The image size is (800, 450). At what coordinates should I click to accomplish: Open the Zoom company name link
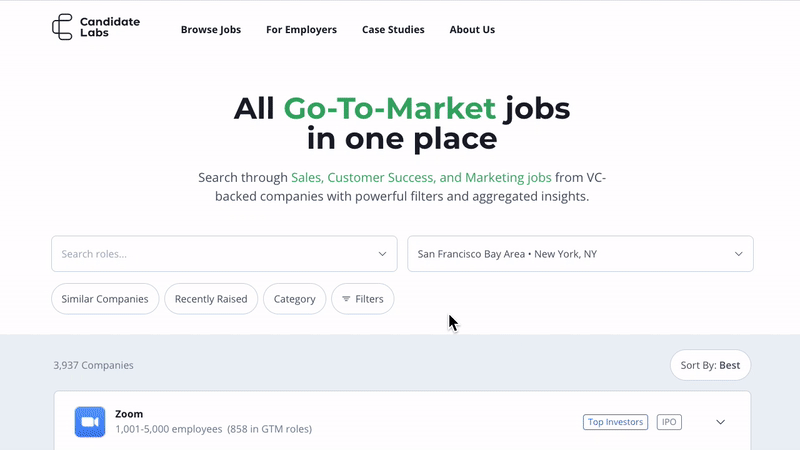tap(129, 414)
